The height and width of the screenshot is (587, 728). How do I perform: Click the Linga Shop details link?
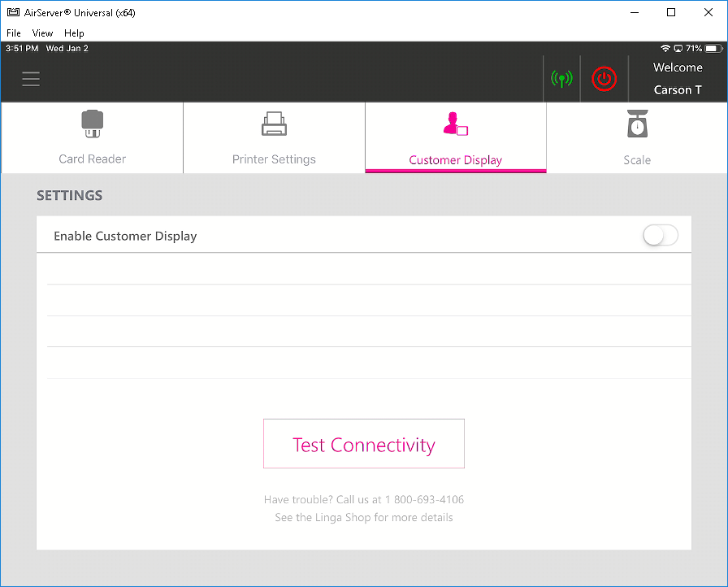pyautogui.click(x=363, y=518)
